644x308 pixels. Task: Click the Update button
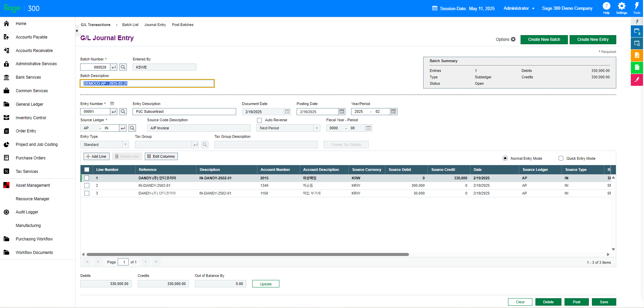266,284
